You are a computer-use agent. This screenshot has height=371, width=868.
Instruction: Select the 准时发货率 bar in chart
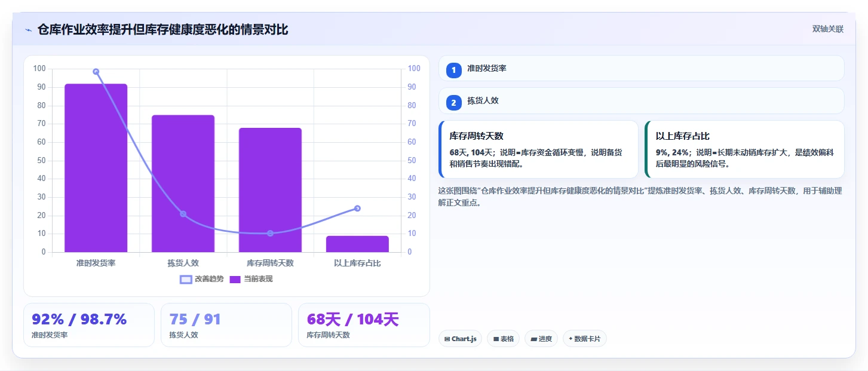pyautogui.click(x=96, y=168)
